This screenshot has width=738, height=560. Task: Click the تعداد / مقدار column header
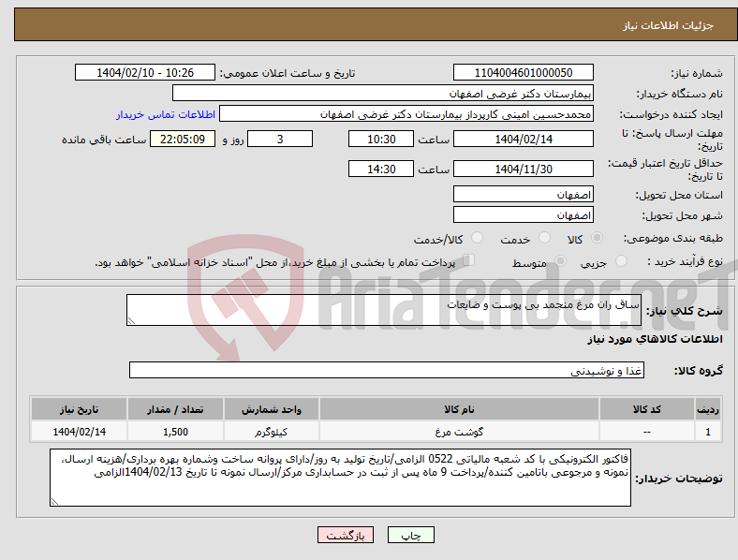pyautogui.click(x=175, y=409)
